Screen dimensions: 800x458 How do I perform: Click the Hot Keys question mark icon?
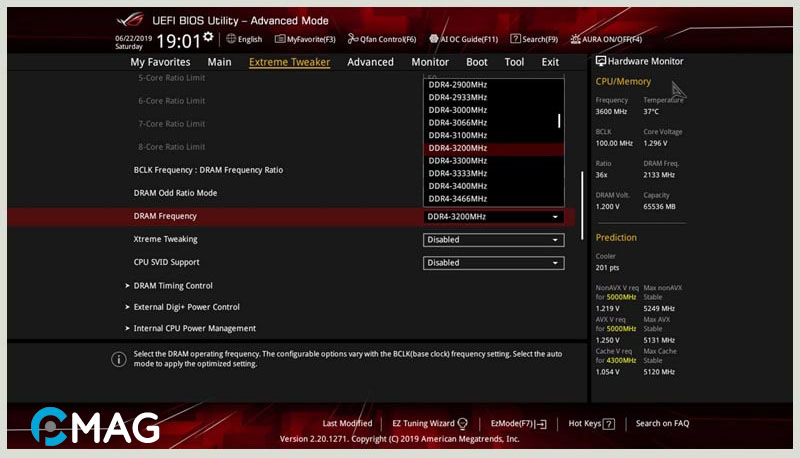(609, 424)
